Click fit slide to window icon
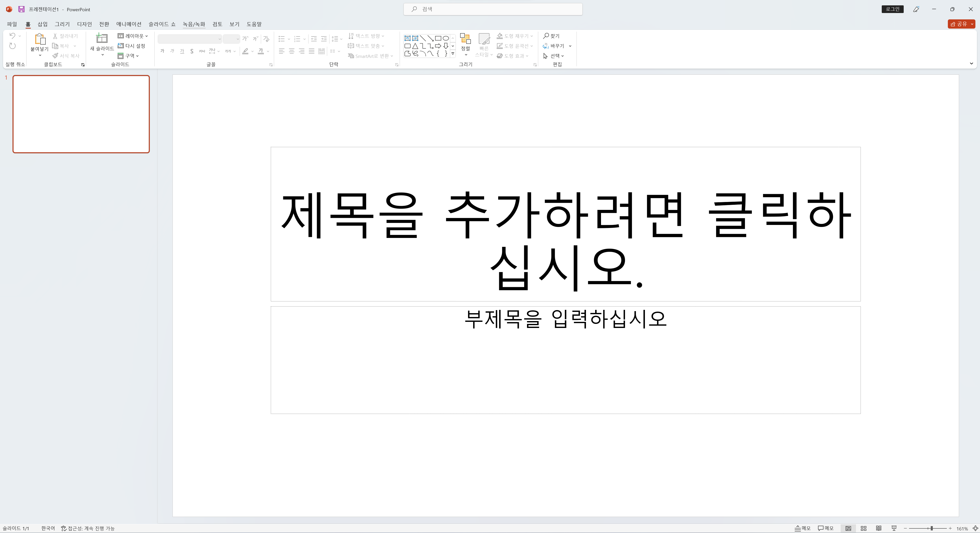 [x=975, y=528]
